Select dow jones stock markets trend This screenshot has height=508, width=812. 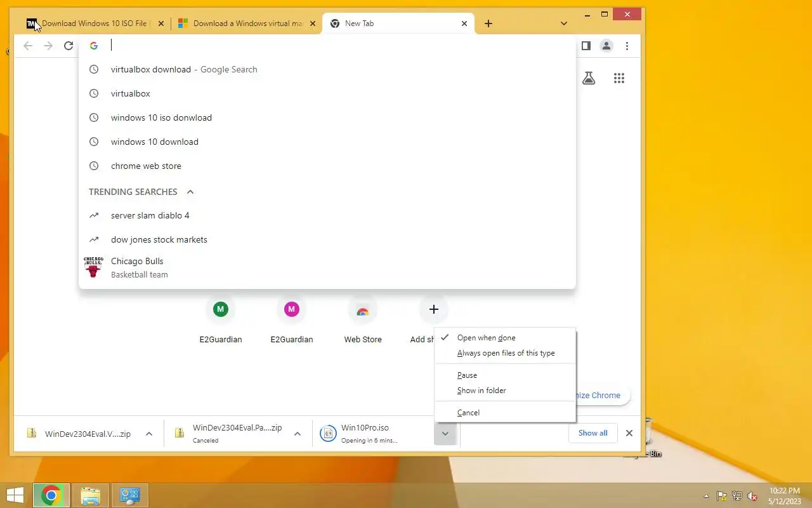(327, 240)
